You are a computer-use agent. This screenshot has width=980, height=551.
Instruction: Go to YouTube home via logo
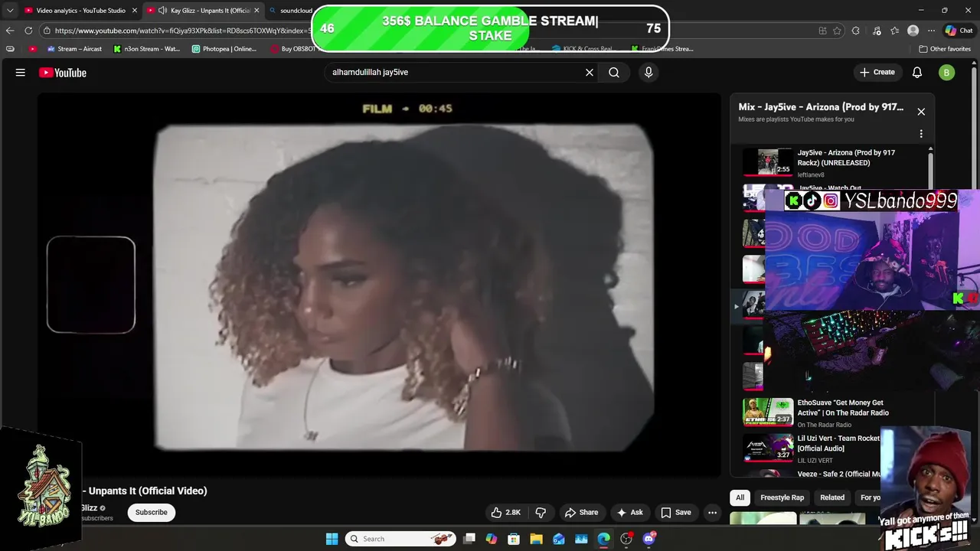coord(63,73)
